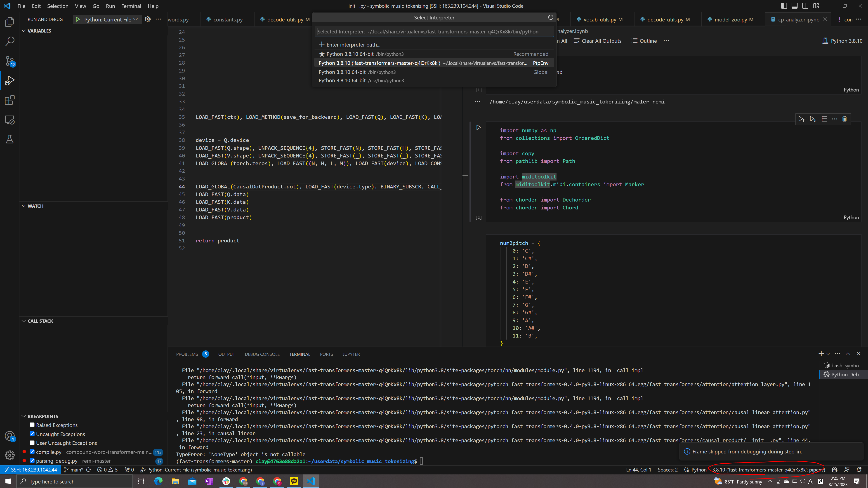
Task: Enable the User Uncaught Exceptions breakpoint
Action: coord(32,443)
